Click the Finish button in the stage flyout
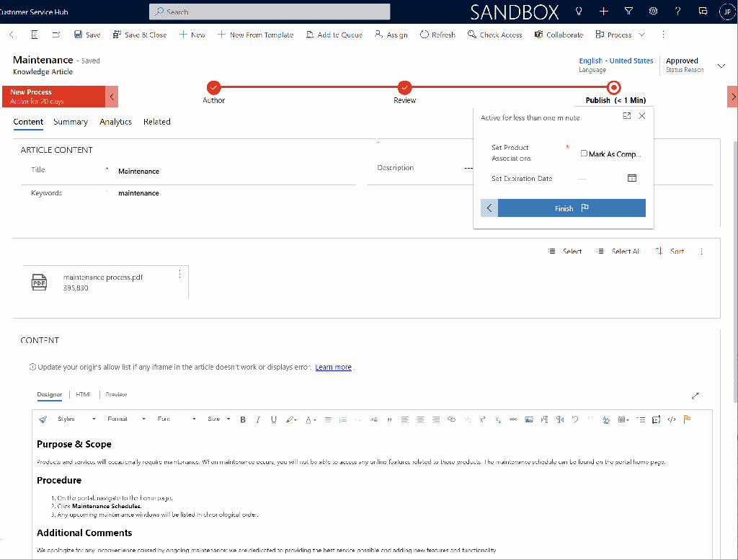 (564, 208)
